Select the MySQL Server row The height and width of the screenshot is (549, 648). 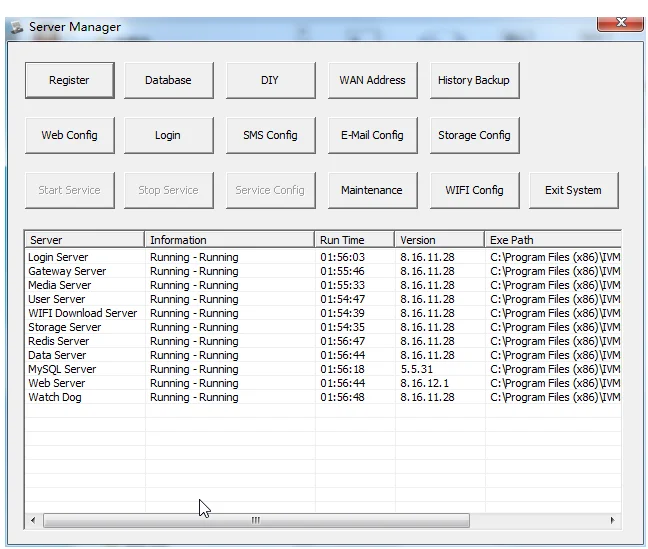pyautogui.click(x=323, y=369)
